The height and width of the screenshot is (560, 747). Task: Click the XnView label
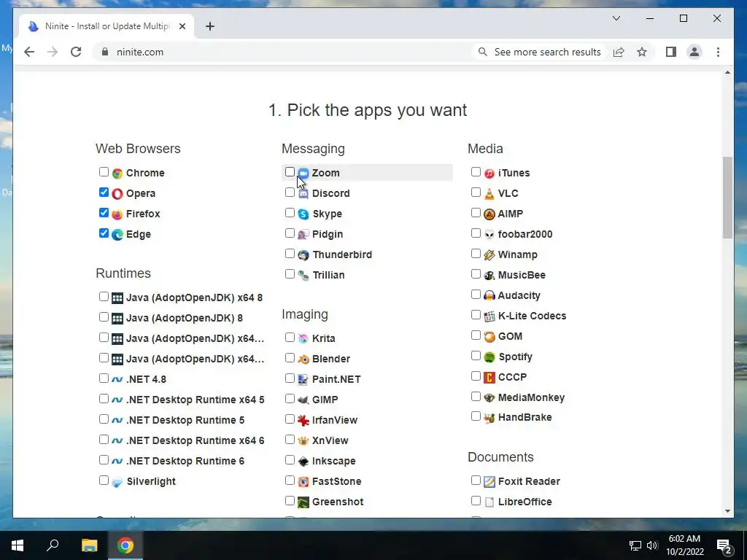[330, 441]
